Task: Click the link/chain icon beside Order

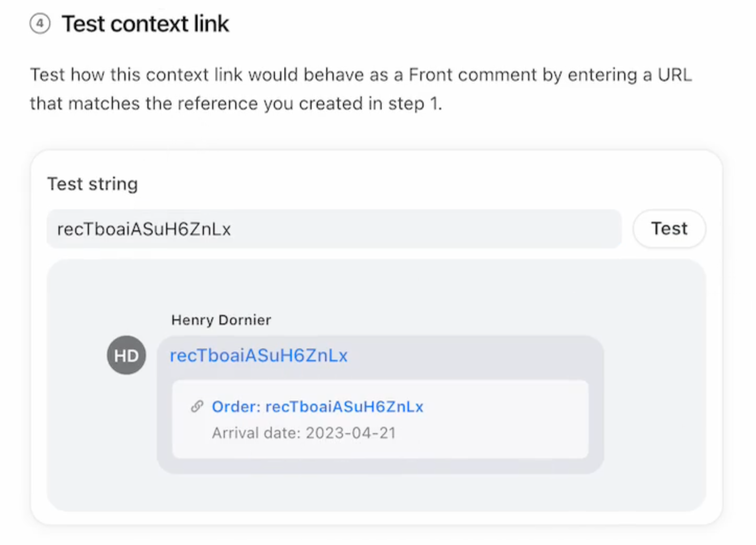Action: (197, 406)
